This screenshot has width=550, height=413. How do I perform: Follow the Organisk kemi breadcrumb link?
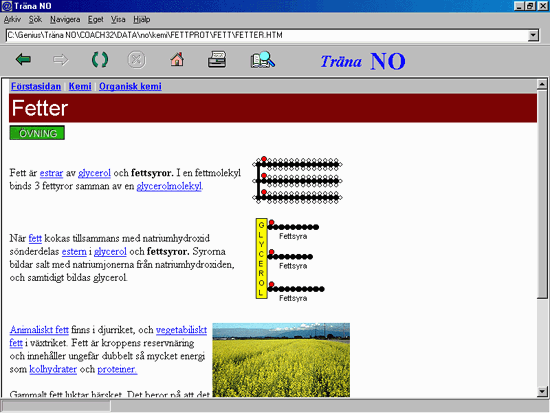click(130, 86)
